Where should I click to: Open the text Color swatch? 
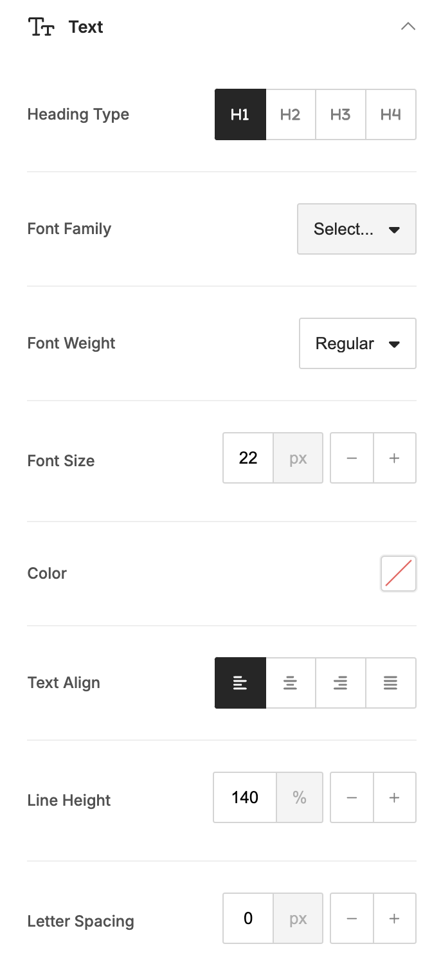click(399, 573)
